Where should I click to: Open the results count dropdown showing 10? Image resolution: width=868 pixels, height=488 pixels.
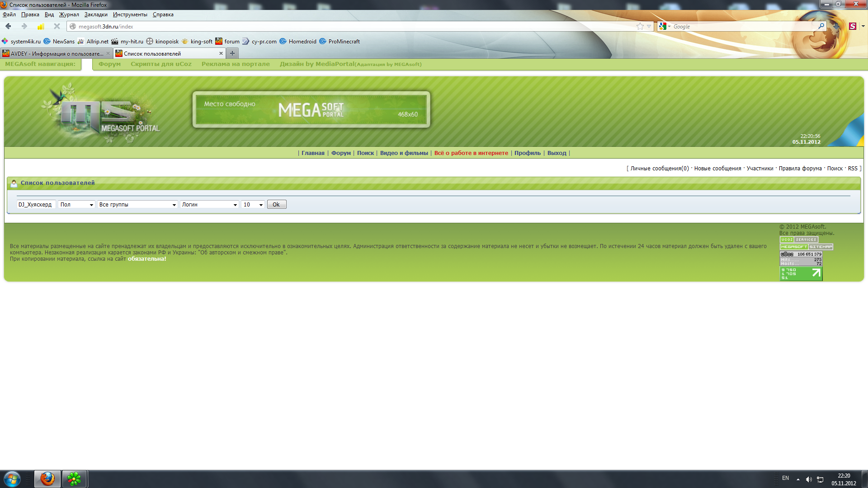click(253, 205)
